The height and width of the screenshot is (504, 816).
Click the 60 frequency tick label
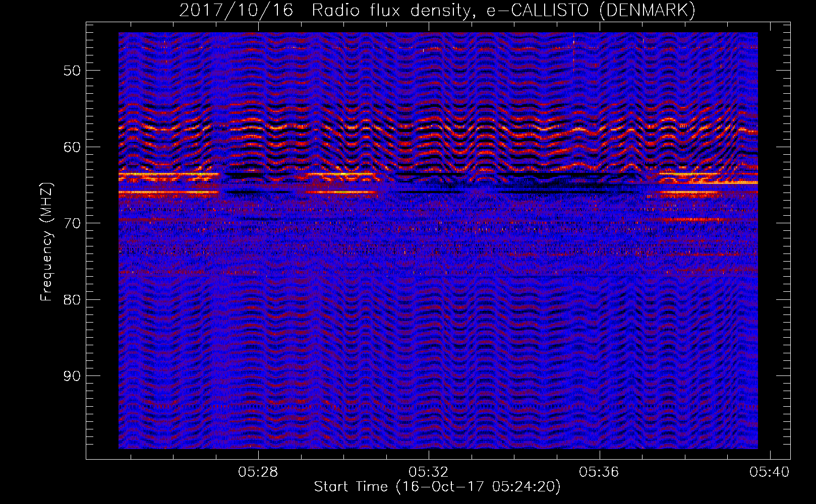(72, 147)
